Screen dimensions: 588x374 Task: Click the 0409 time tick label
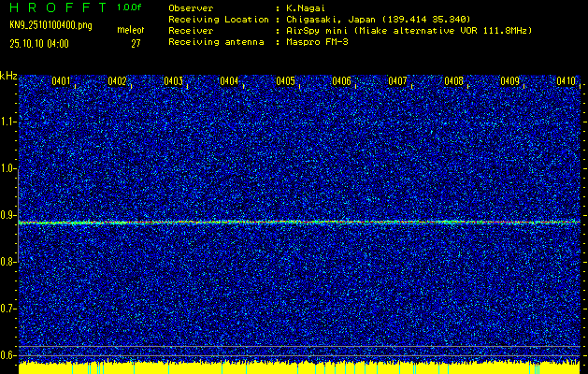coord(510,82)
